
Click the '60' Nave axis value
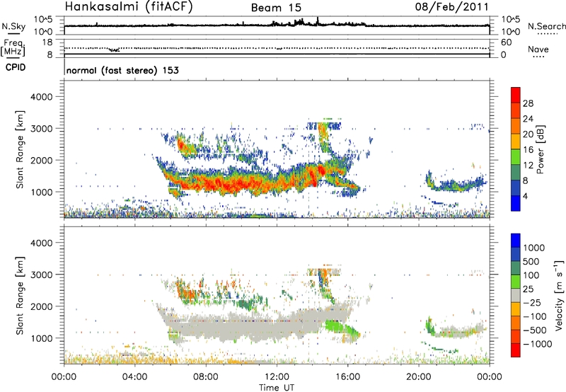point(506,42)
